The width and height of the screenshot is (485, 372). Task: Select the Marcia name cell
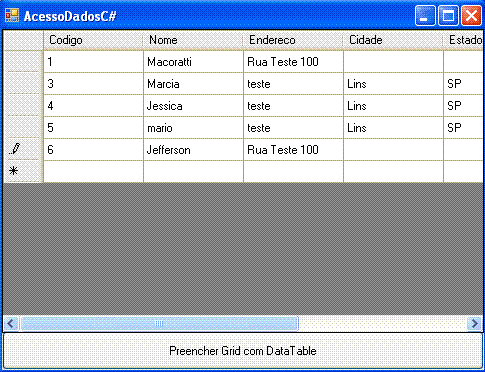193,83
